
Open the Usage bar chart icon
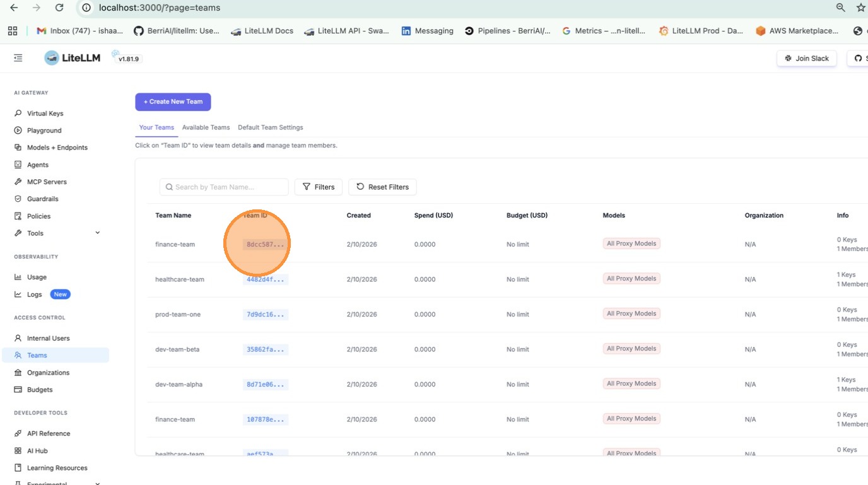coord(18,277)
